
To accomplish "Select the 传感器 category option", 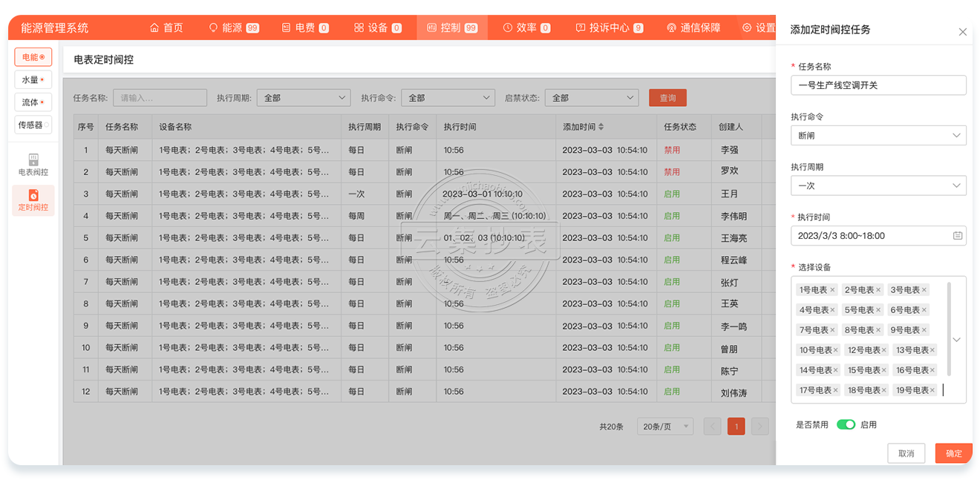I will (x=33, y=125).
